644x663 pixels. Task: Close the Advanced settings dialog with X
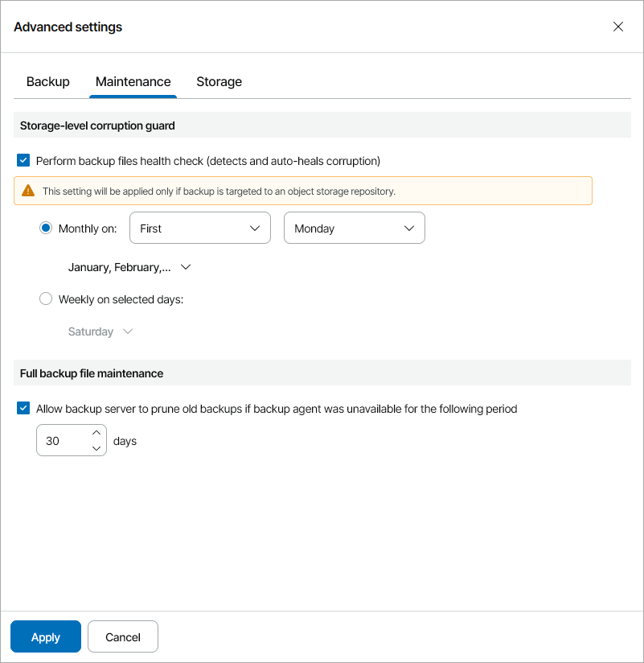tap(617, 27)
